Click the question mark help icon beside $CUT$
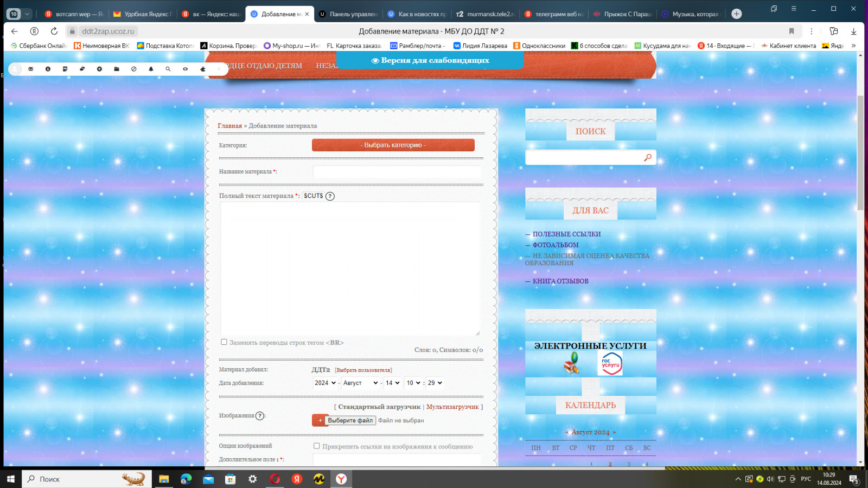868x488 pixels. (x=330, y=196)
